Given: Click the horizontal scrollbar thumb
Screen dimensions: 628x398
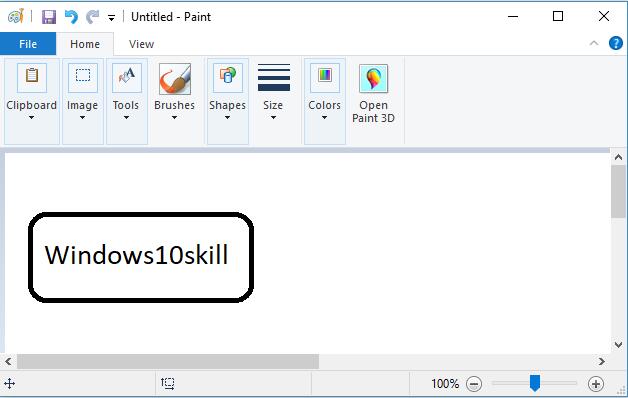Looking at the screenshot, I should tap(168, 362).
